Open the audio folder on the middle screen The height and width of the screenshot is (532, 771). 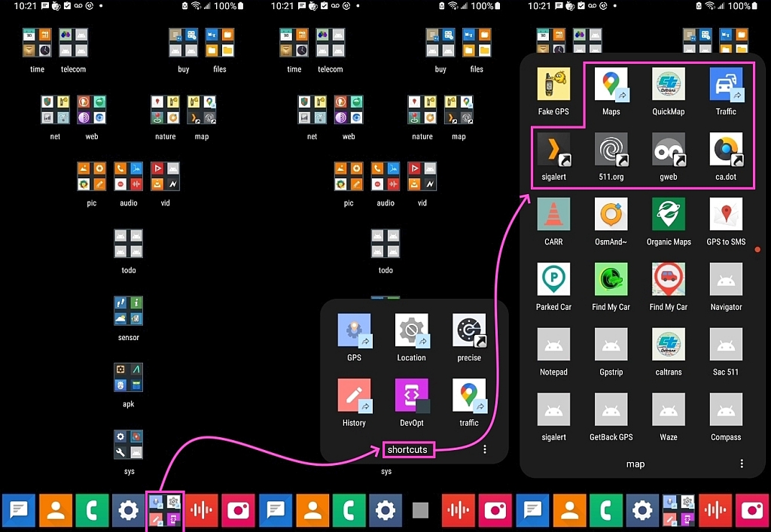point(385,176)
